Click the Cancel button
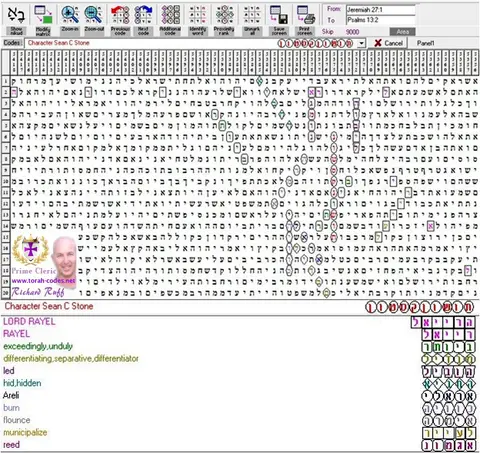 coord(388,43)
